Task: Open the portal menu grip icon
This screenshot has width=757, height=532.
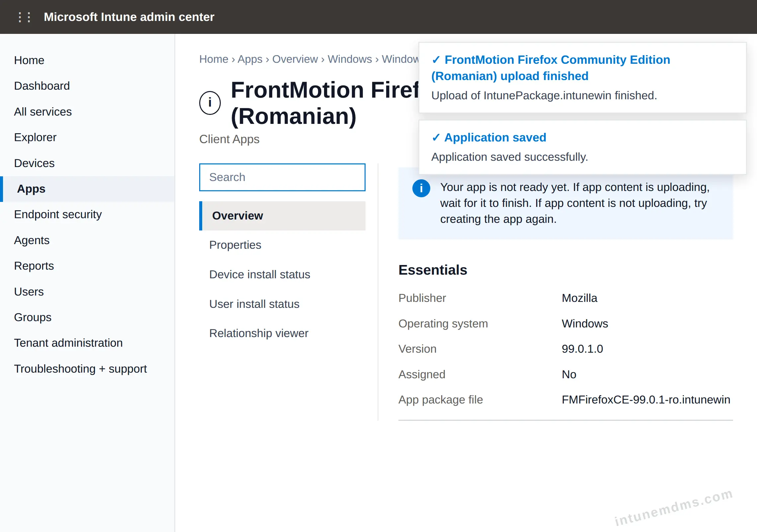Action: [x=25, y=17]
